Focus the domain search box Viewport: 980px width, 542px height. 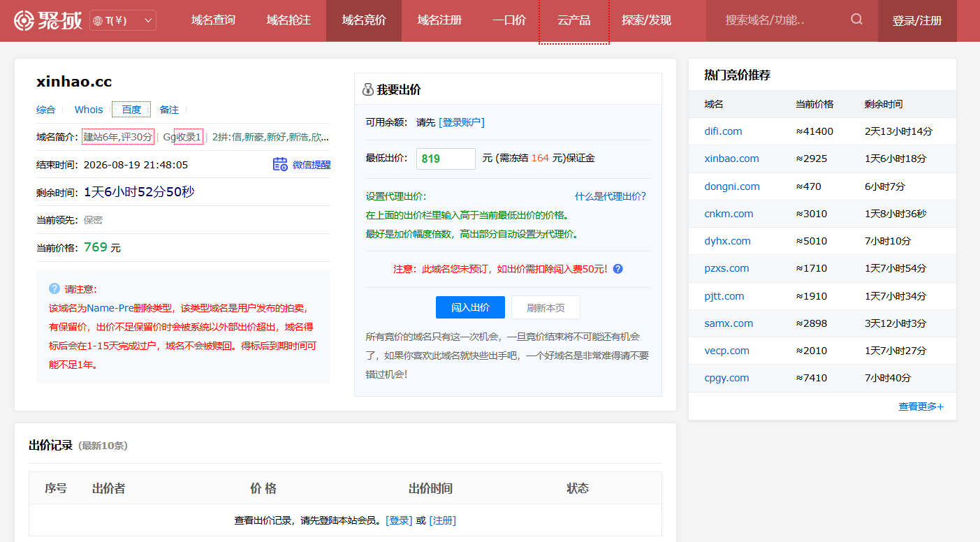coord(782,20)
